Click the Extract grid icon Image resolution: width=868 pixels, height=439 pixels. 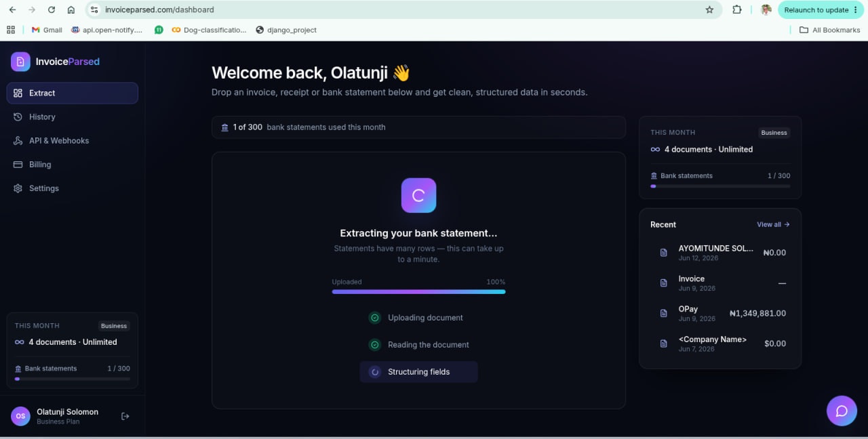coord(18,93)
